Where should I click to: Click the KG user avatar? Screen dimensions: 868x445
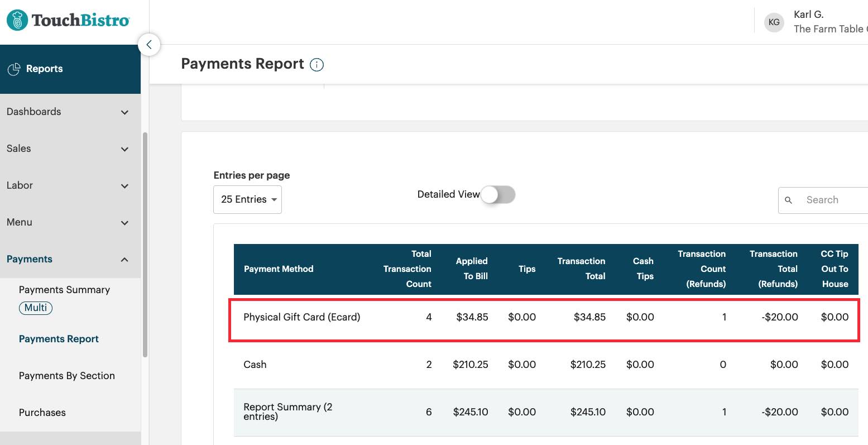coord(774,22)
